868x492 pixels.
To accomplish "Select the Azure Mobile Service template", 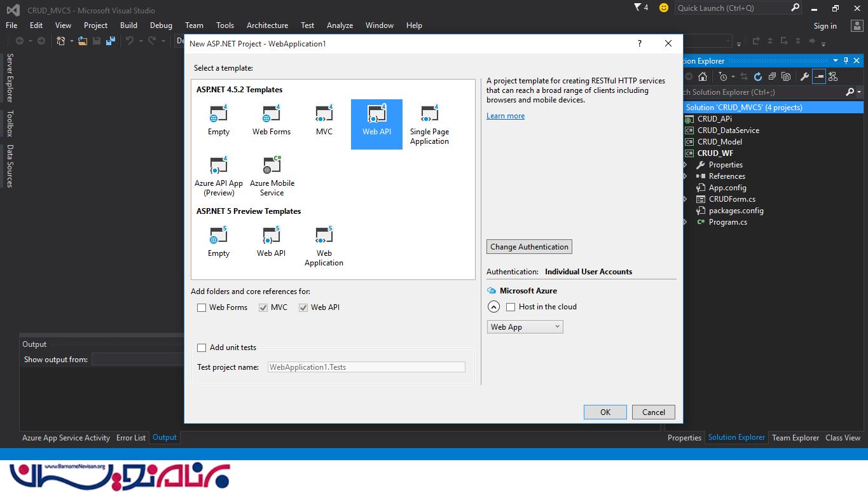I will click(272, 166).
